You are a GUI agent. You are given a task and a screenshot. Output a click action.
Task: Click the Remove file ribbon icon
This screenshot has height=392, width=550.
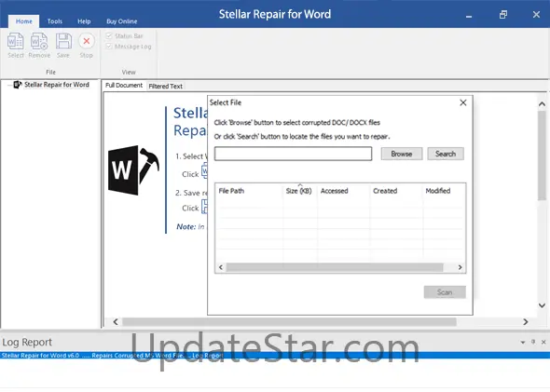39,45
